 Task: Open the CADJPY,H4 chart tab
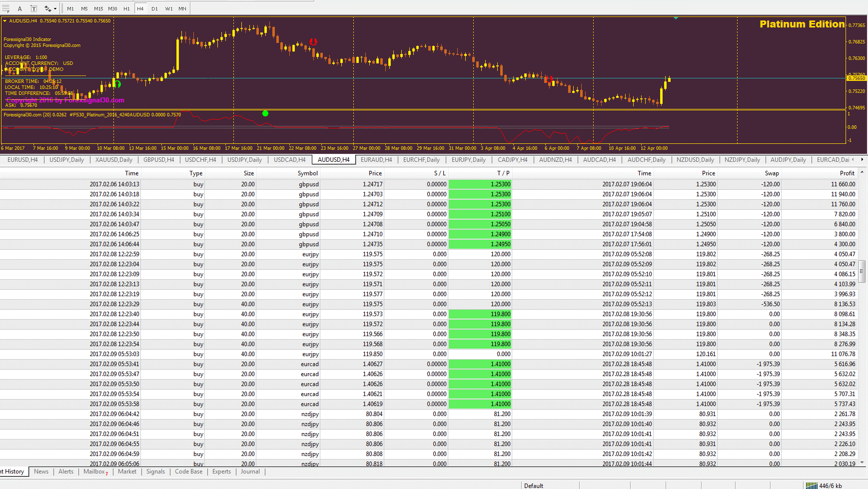pyautogui.click(x=512, y=160)
